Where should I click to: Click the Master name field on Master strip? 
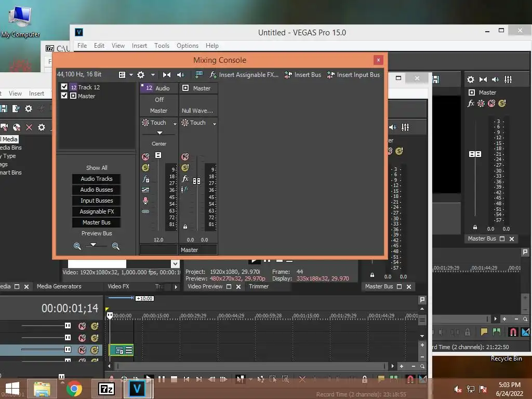[x=198, y=250]
